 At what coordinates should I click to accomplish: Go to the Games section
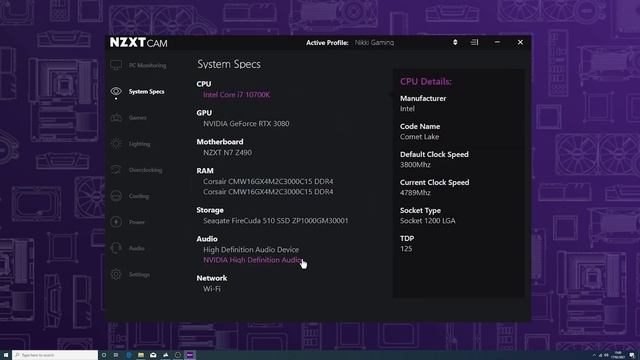[x=138, y=118]
